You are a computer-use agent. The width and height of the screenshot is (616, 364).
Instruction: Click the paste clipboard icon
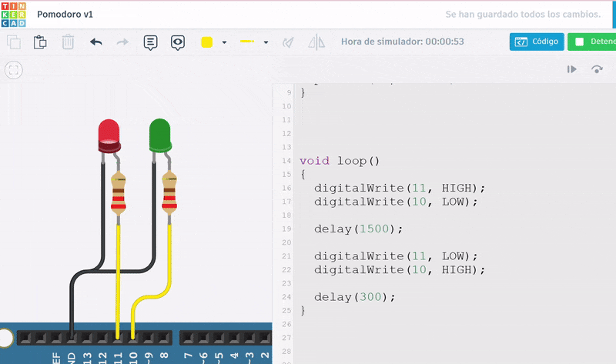[x=40, y=42]
